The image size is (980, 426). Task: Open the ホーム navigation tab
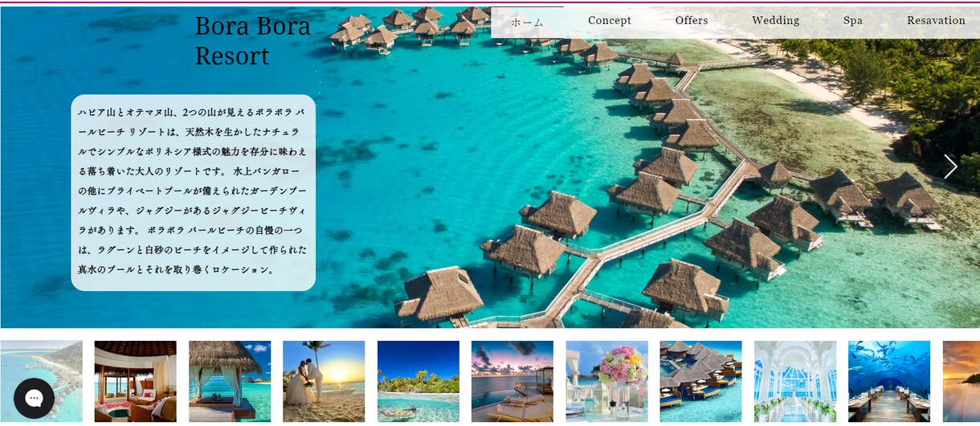click(x=528, y=22)
